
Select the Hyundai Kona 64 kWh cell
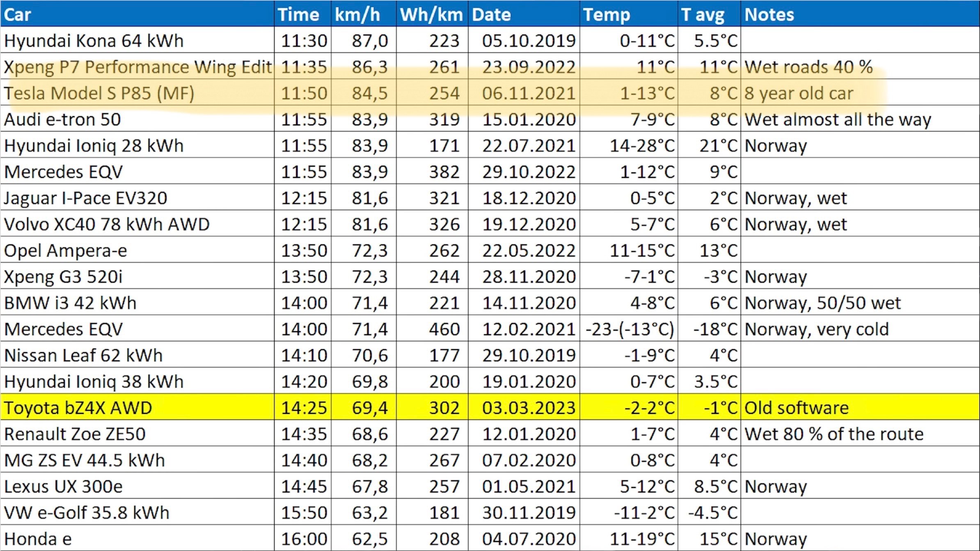click(137, 40)
